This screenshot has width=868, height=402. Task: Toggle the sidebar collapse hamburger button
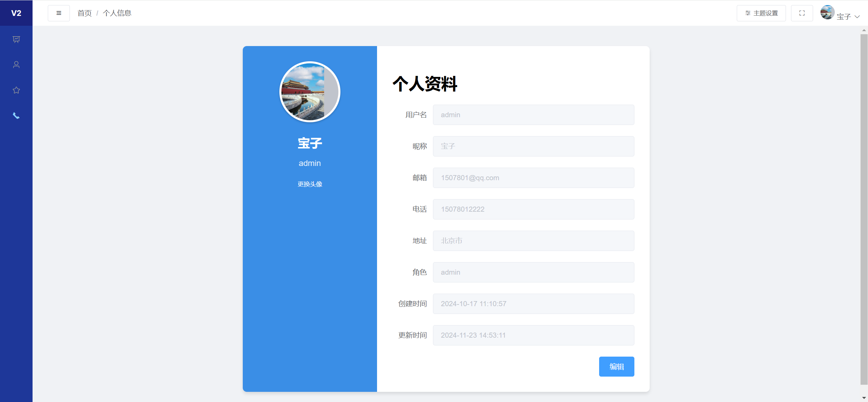pyautogui.click(x=59, y=13)
